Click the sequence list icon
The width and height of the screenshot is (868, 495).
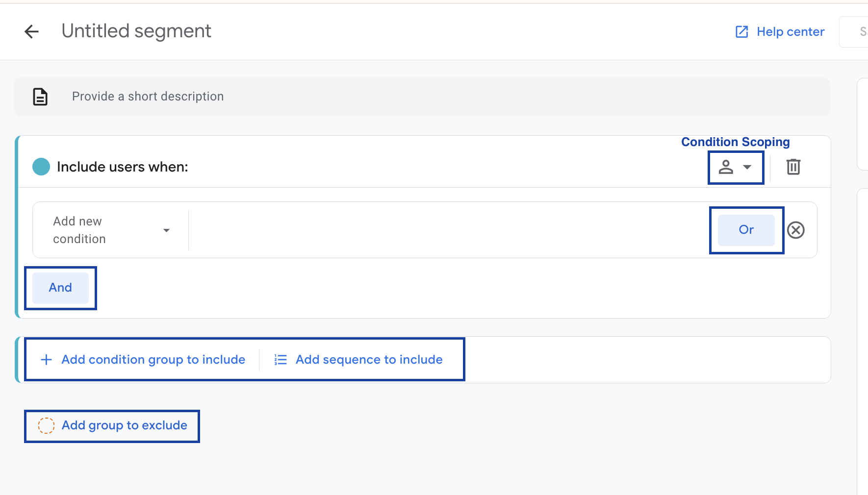tap(280, 359)
